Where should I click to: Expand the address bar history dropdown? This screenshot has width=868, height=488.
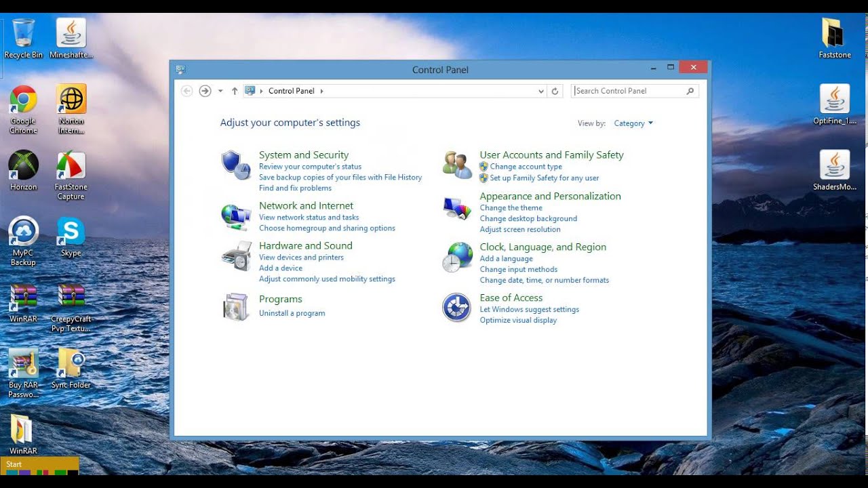coord(541,91)
